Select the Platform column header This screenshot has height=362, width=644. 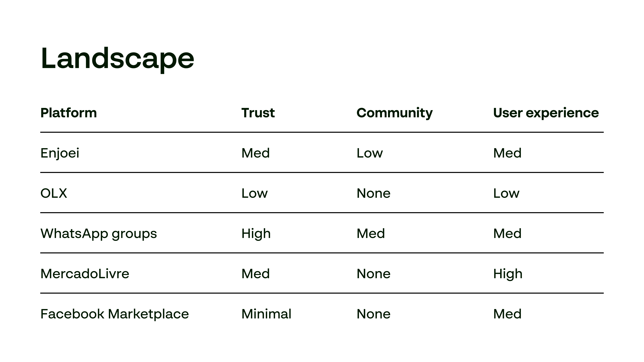coord(68,113)
